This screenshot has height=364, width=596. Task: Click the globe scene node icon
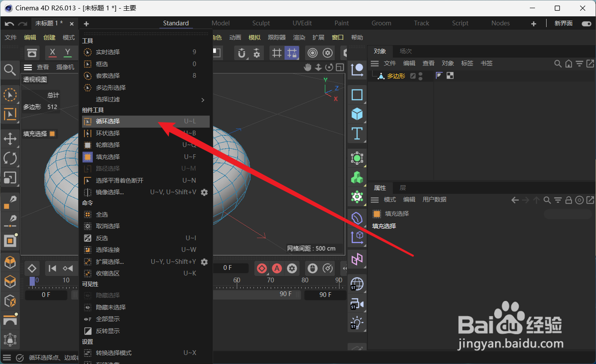pyautogui.click(x=357, y=284)
